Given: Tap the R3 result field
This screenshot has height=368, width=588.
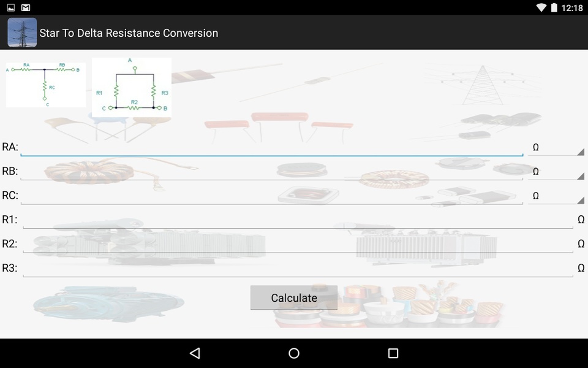Looking at the screenshot, I should point(298,268).
